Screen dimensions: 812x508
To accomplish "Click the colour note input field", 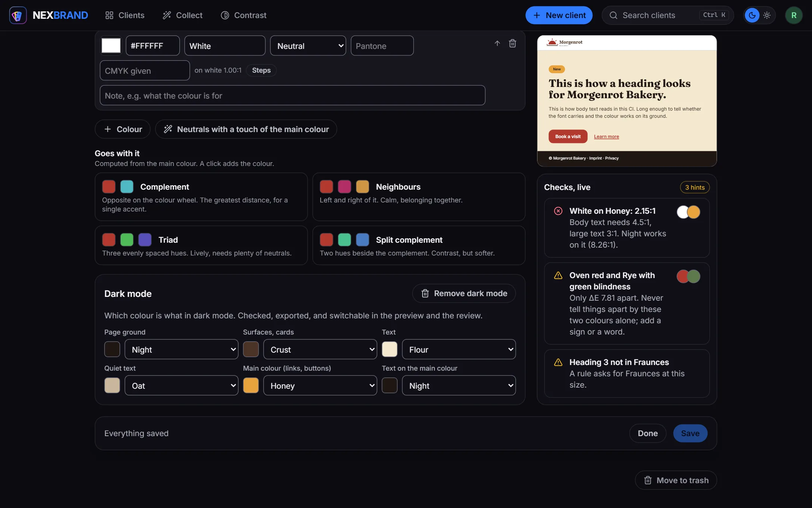I will [292, 95].
